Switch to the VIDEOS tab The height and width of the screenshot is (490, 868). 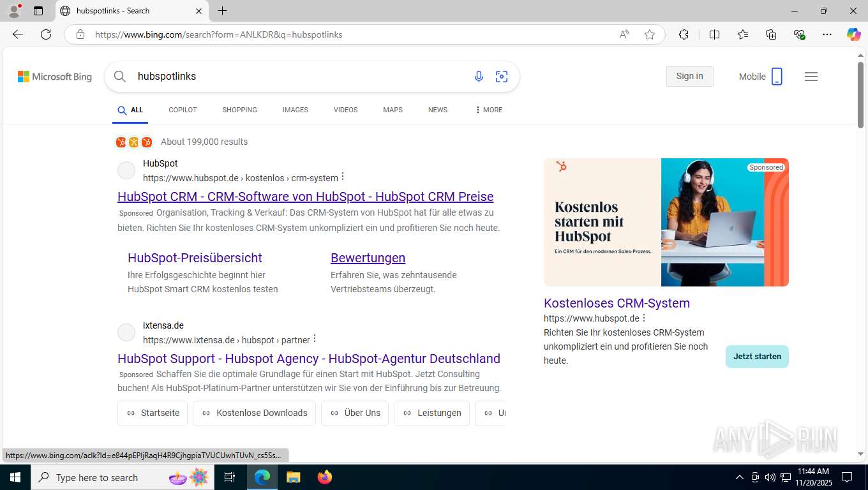tap(345, 110)
